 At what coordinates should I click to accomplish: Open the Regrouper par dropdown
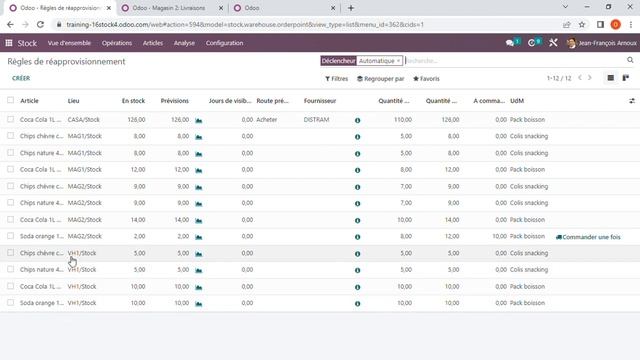point(380,78)
